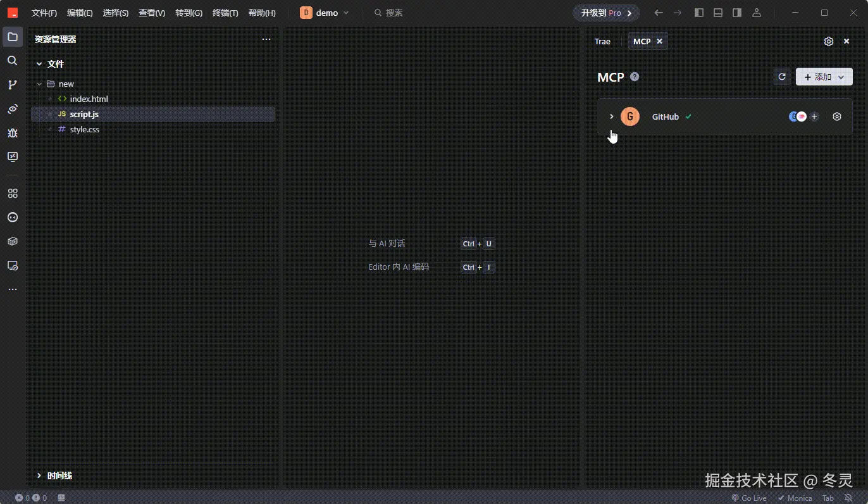Screen dimensions: 868x504
Task: Click the 升级到 Pro button
Action: (x=605, y=12)
